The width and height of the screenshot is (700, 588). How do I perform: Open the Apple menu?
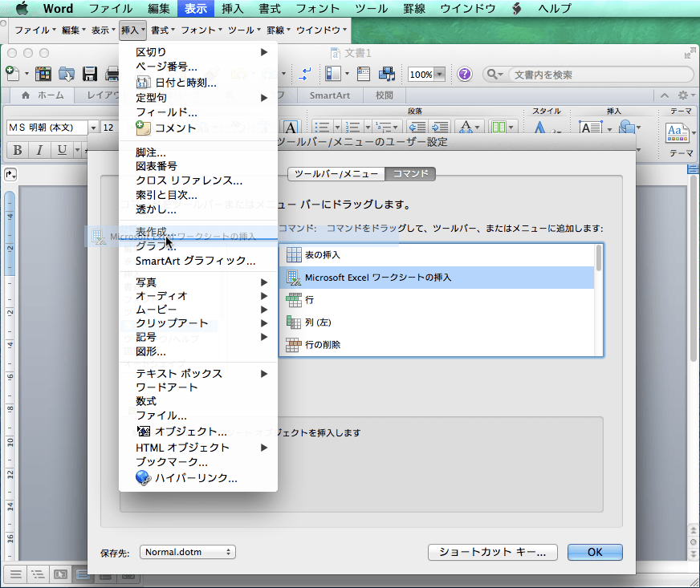pos(22,9)
